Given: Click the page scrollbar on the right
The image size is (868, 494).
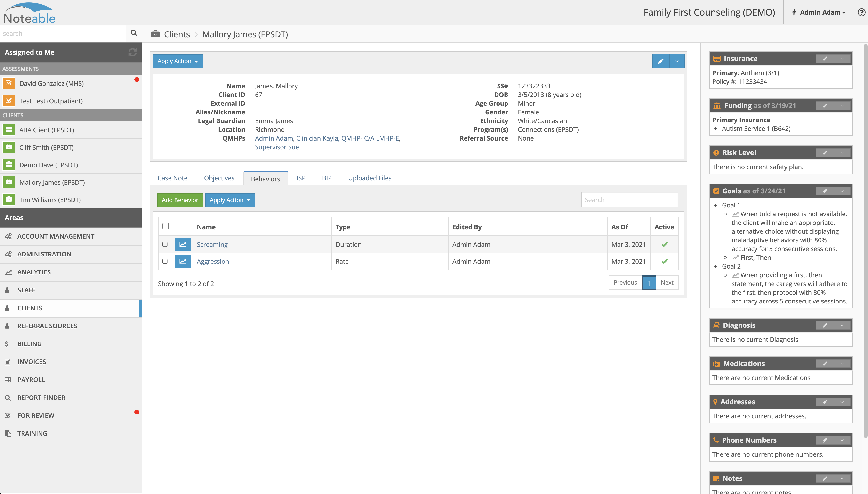Looking at the screenshot, I should [865, 238].
